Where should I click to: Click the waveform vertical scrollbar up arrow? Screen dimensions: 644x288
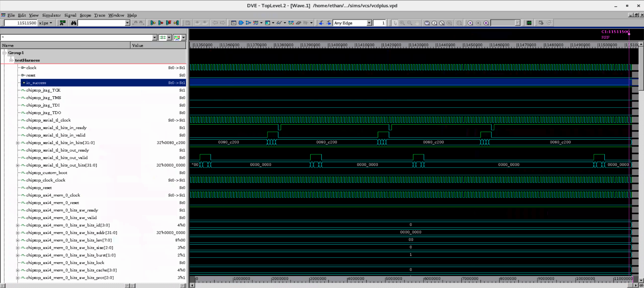641,44
